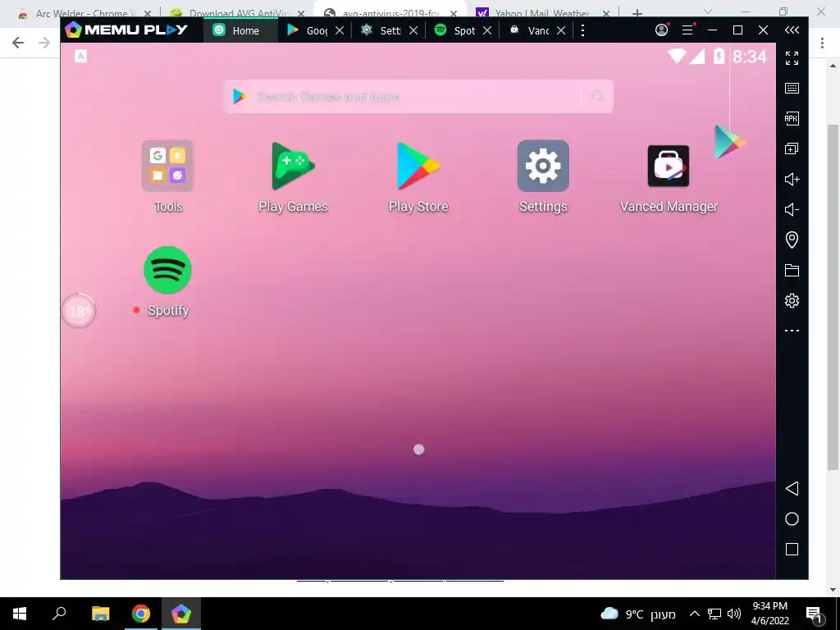The width and height of the screenshot is (840, 630).
Task: Close the Goog tab in MEmu
Action: 340,30
